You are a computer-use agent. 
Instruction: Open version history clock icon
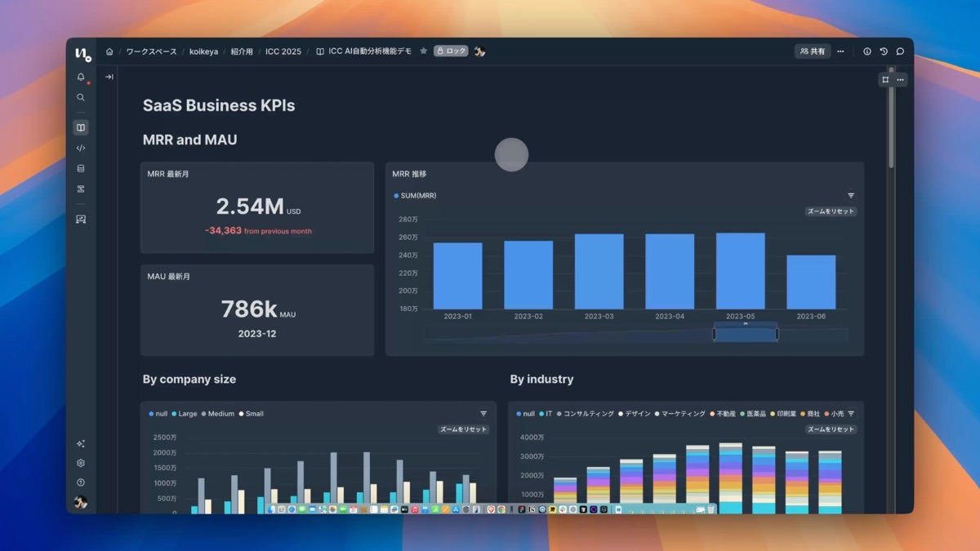coord(884,51)
